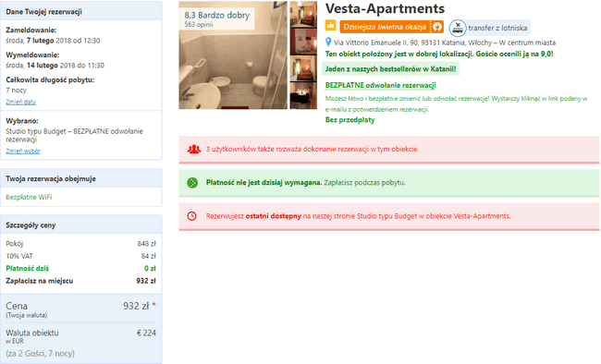Open the first small room thumbnail
Image resolution: width=601 pixels, height=364 pixels.
303,14
